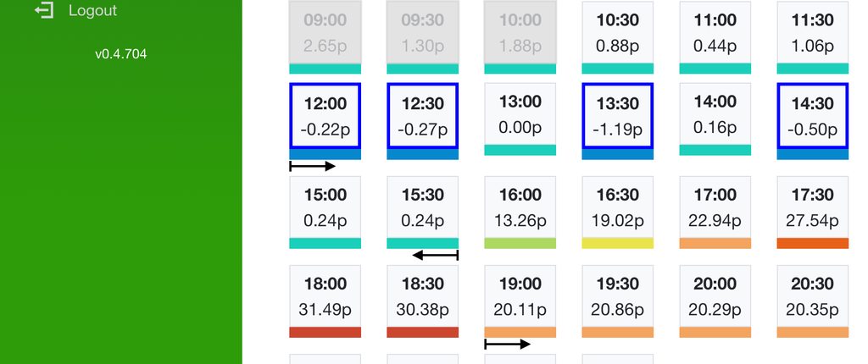The height and width of the screenshot is (364, 868).
Task: Click the dark orange bar under 17:30
Action: [x=812, y=244]
